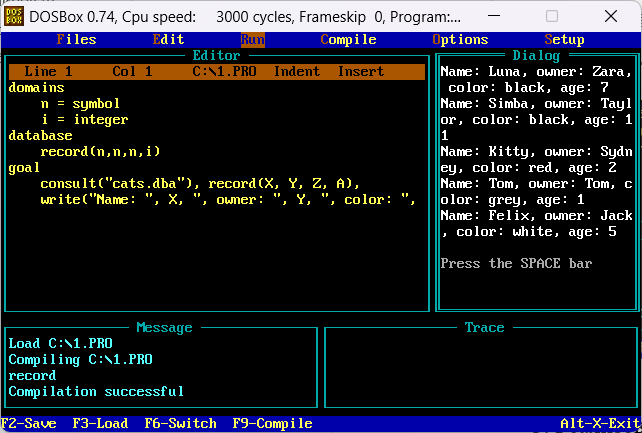The image size is (642, 433).
Task: Click 'Line 1' in editor status bar
Action: tap(48, 72)
